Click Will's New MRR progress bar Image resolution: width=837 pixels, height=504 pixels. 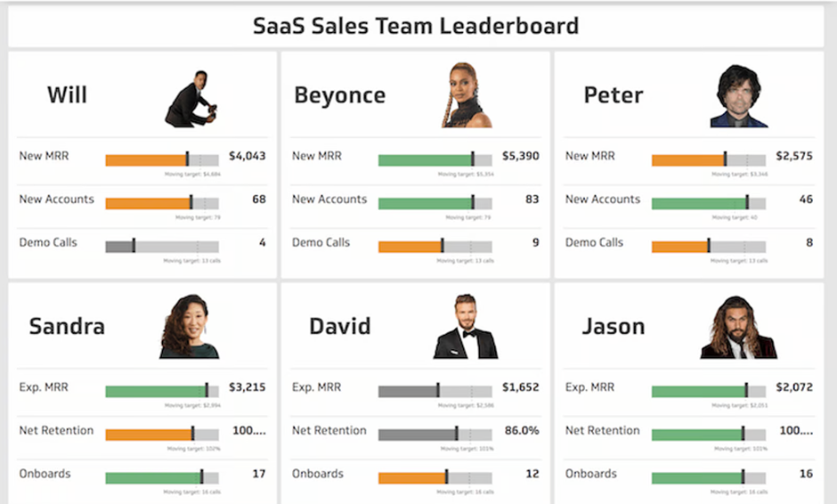[161, 160]
